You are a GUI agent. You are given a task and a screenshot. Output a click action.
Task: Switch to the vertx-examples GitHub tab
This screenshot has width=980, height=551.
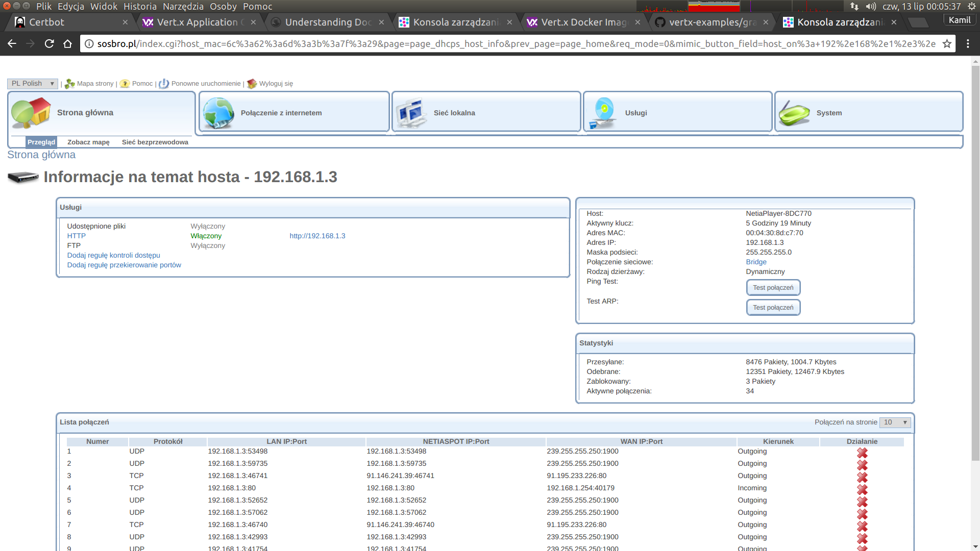711,22
